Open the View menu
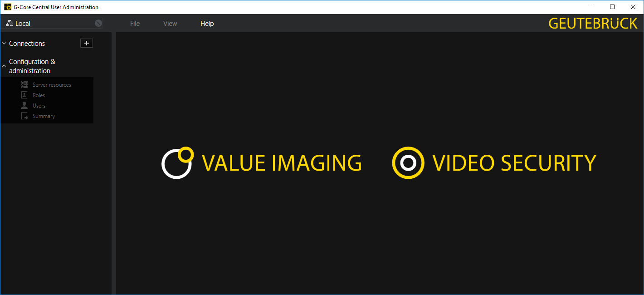644x295 pixels. pyautogui.click(x=170, y=24)
